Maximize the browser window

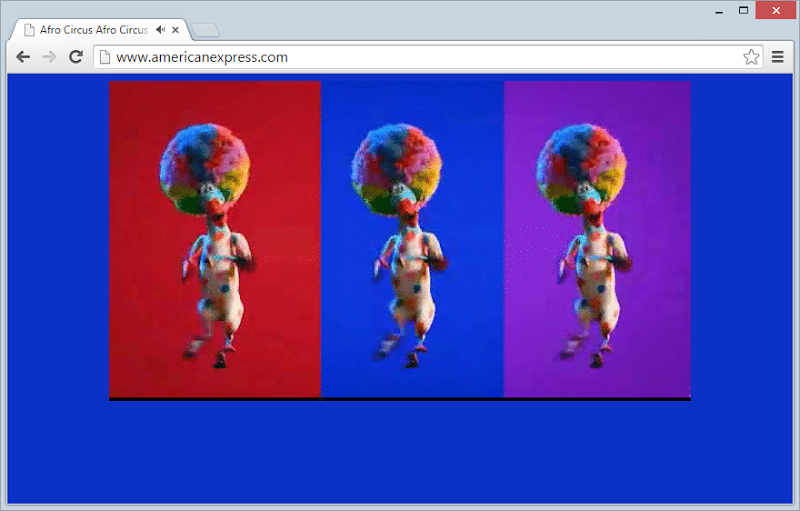[743, 10]
